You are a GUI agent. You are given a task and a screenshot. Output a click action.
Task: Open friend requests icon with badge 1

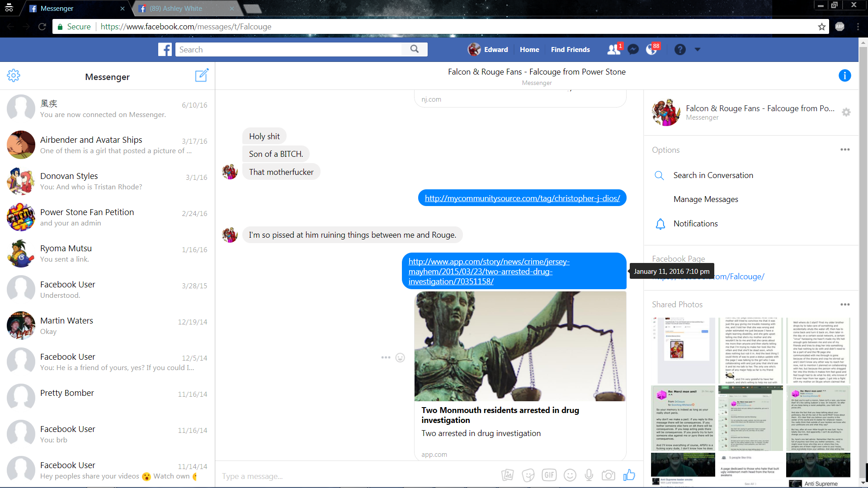614,49
